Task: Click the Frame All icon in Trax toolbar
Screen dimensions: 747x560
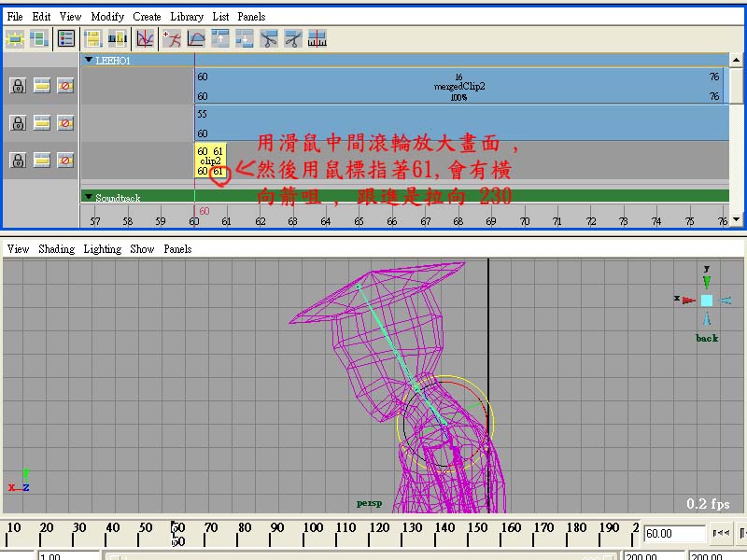Action: (15, 38)
